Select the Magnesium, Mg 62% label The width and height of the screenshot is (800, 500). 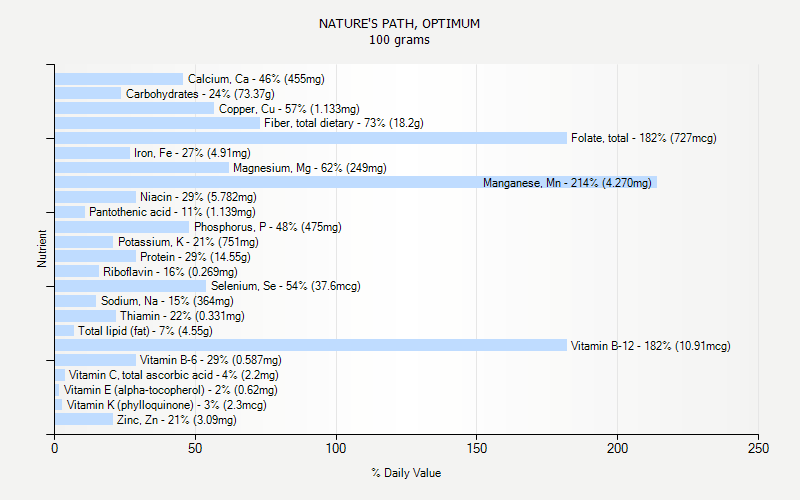point(310,167)
